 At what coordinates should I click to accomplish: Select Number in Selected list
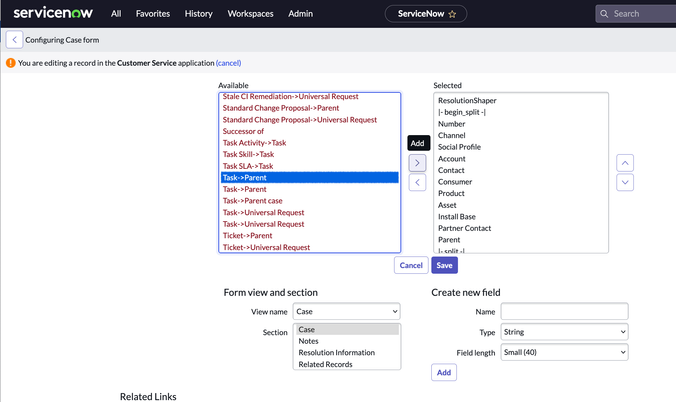521,124
